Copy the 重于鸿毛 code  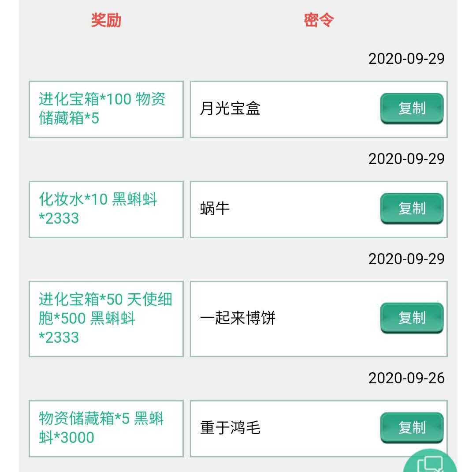click(x=412, y=427)
